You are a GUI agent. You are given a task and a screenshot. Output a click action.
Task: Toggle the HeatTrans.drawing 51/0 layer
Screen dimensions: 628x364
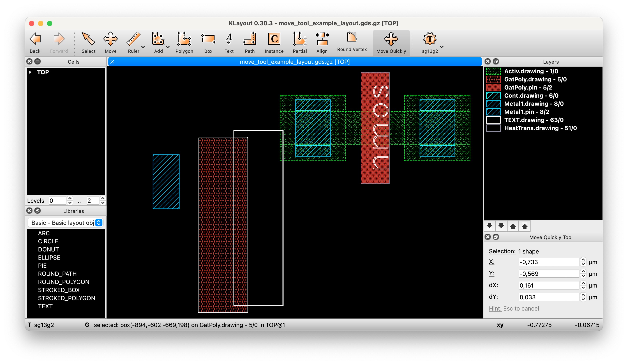coord(540,128)
